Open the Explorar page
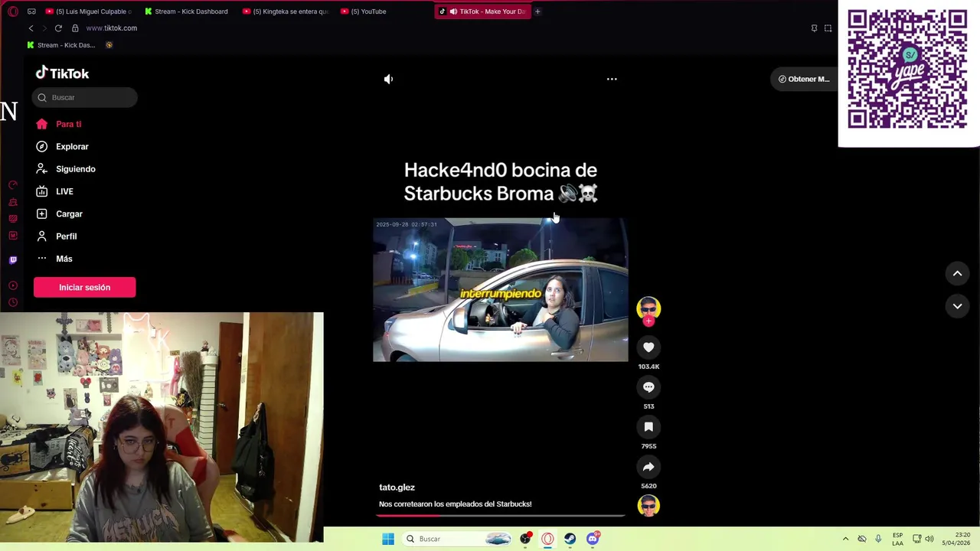Image resolution: width=980 pixels, height=551 pixels. (62, 146)
